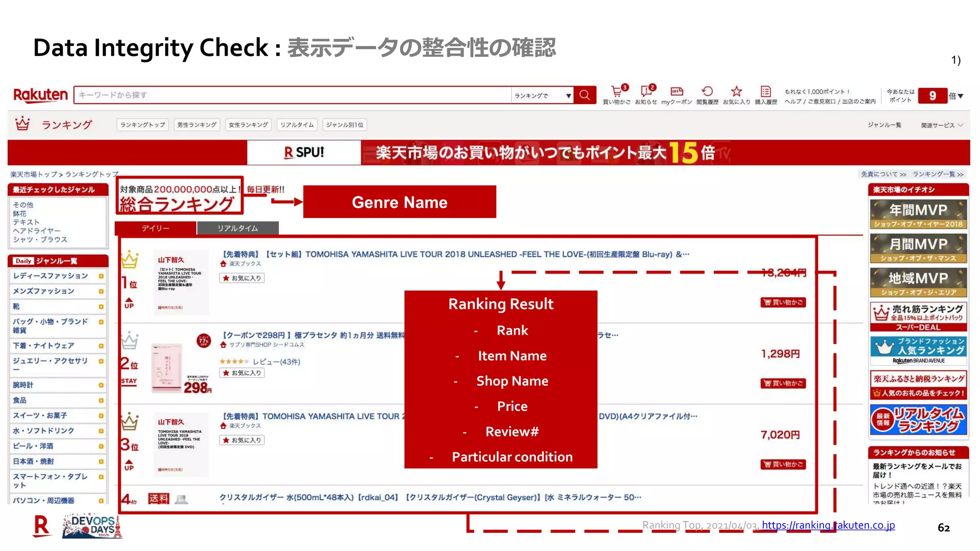Click the ビール・洋酒 arrow icon
The width and height of the screenshot is (980, 551).
[101, 446]
